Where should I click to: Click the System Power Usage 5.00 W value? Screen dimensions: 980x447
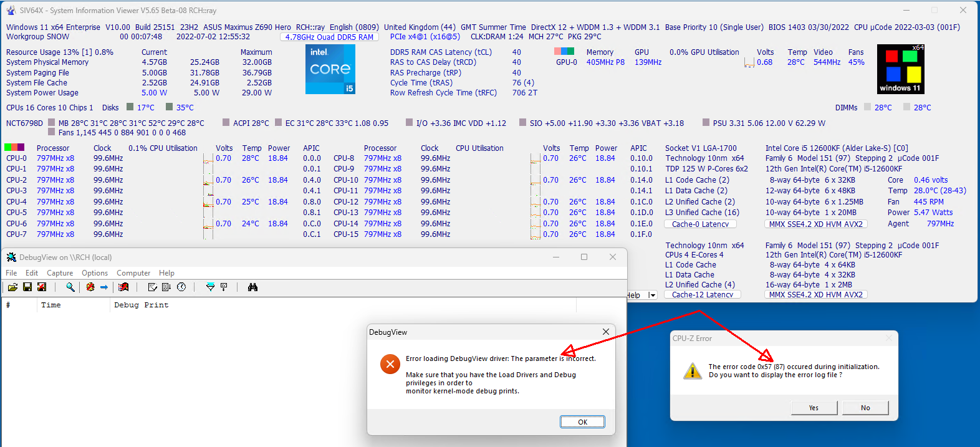pos(154,93)
